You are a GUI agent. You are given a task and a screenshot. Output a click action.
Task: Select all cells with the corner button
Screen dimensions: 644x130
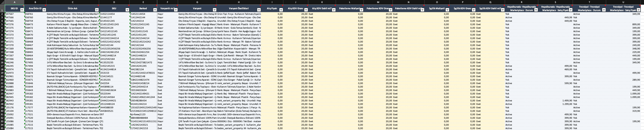pyautogui.click(x=2, y=2)
